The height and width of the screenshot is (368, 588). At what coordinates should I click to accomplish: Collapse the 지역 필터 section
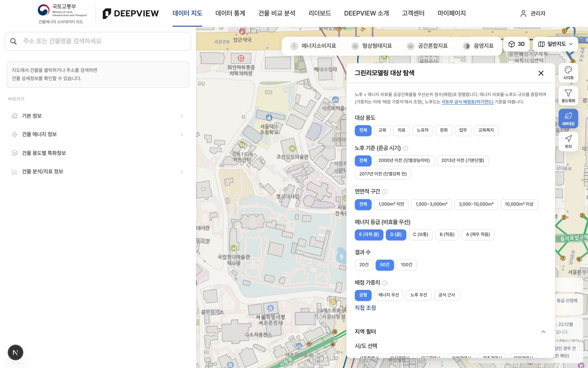coord(543,332)
